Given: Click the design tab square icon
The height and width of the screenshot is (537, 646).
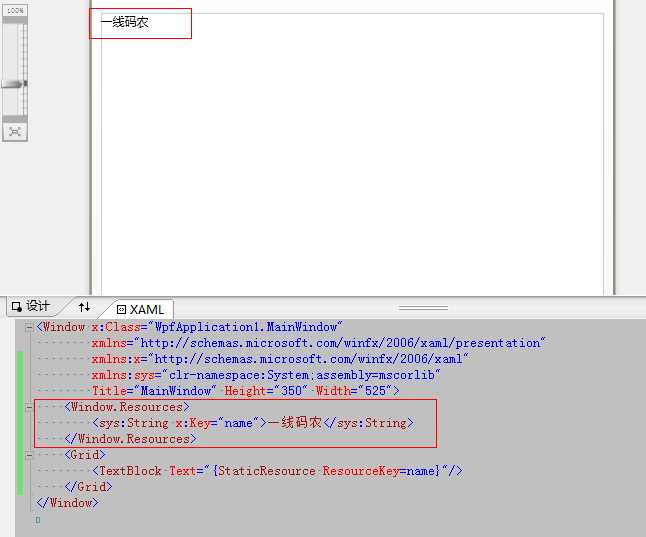Looking at the screenshot, I should (16, 307).
